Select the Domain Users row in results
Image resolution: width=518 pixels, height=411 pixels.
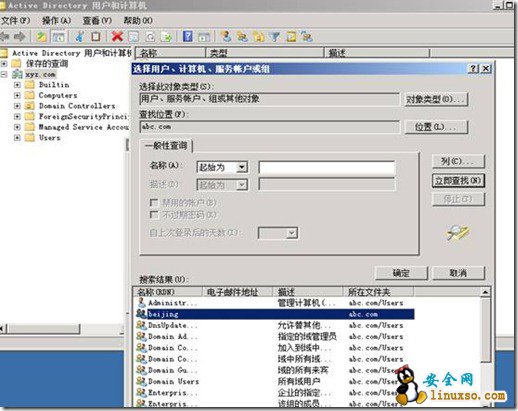(x=275, y=381)
